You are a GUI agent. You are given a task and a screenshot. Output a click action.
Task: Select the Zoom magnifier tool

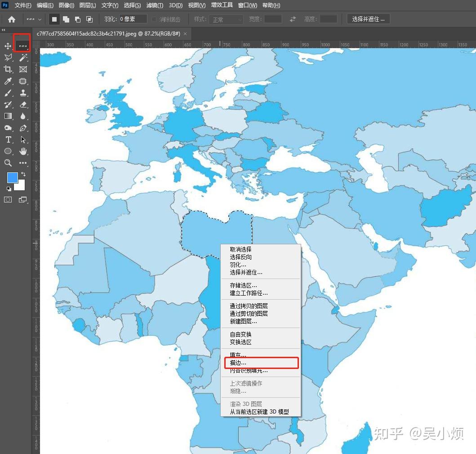(8, 163)
